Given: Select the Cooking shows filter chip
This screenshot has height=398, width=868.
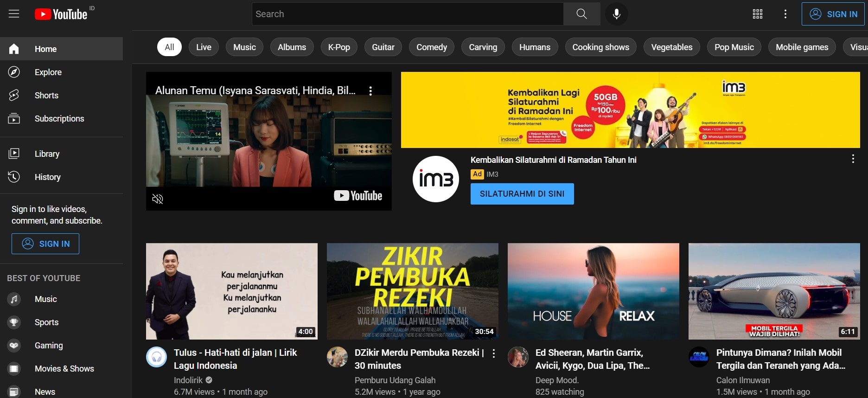Looking at the screenshot, I should coord(600,47).
